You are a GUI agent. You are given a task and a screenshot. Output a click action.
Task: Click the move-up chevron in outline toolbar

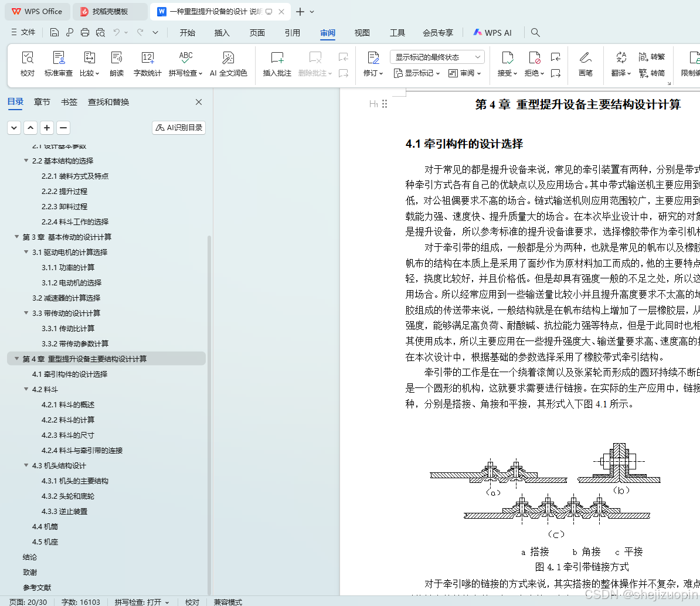click(x=30, y=128)
